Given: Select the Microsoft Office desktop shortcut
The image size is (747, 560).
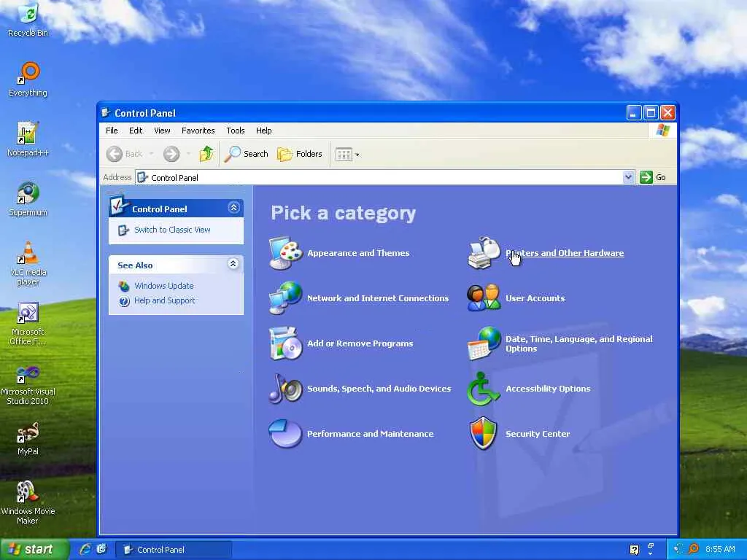Looking at the screenshot, I should point(28,323).
